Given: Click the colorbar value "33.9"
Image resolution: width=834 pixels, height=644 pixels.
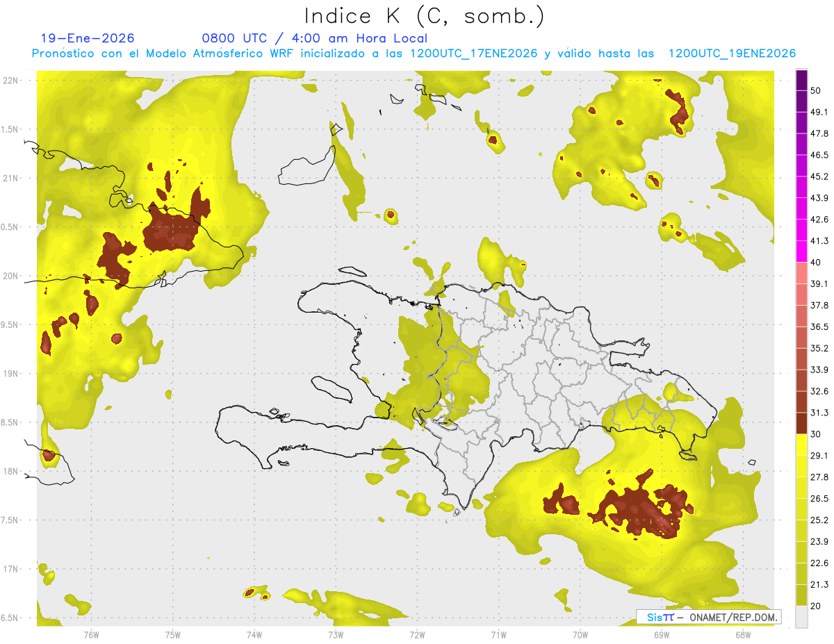Looking at the screenshot, I should 820,370.
